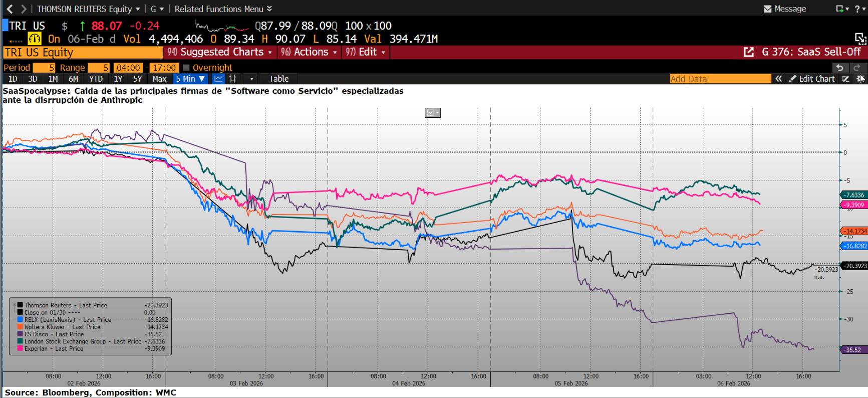
Task: Click the 03 Feb 2026 date label
Action: (246, 383)
